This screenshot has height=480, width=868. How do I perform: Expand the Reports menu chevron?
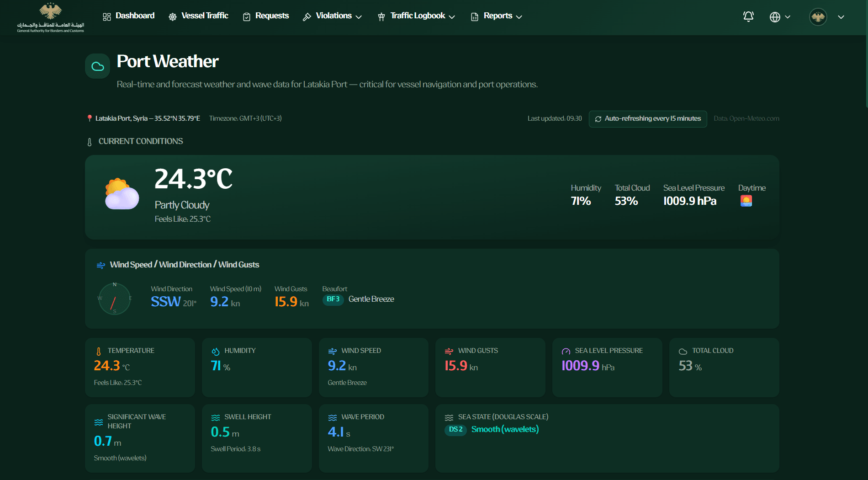pyautogui.click(x=519, y=17)
